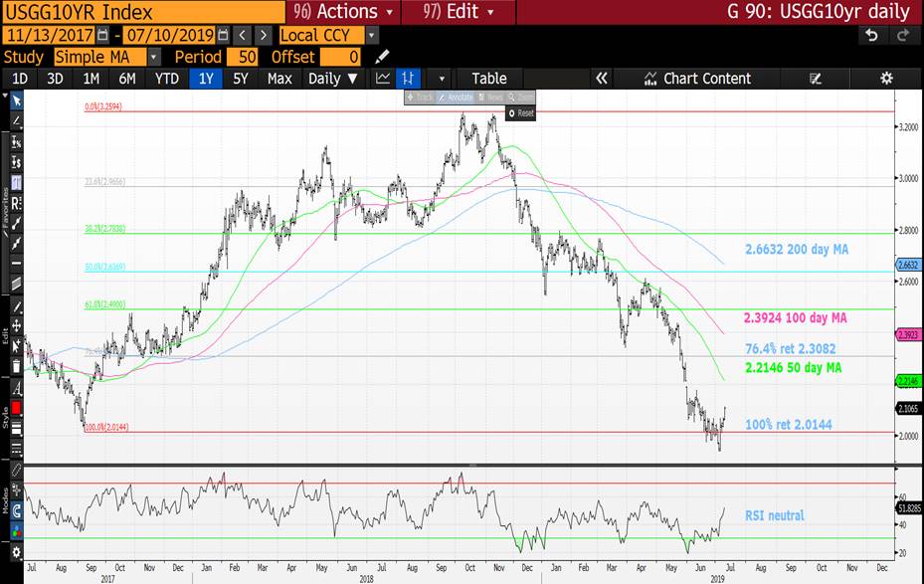Shift date range backward arrow

243,36
